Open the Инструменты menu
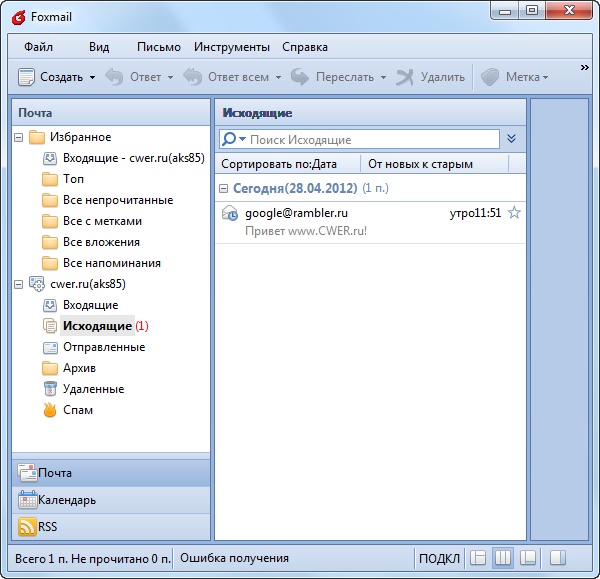The height and width of the screenshot is (579, 600). point(232,47)
